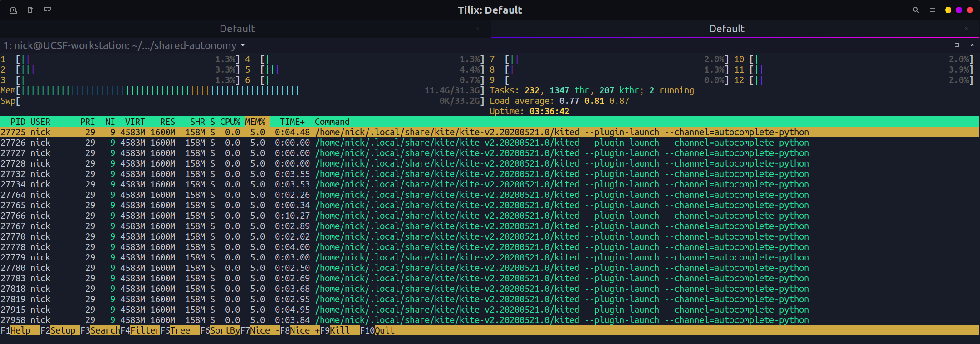Click TIME+ value 0:10.27
The height and width of the screenshot is (344, 980).
point(292,216)
